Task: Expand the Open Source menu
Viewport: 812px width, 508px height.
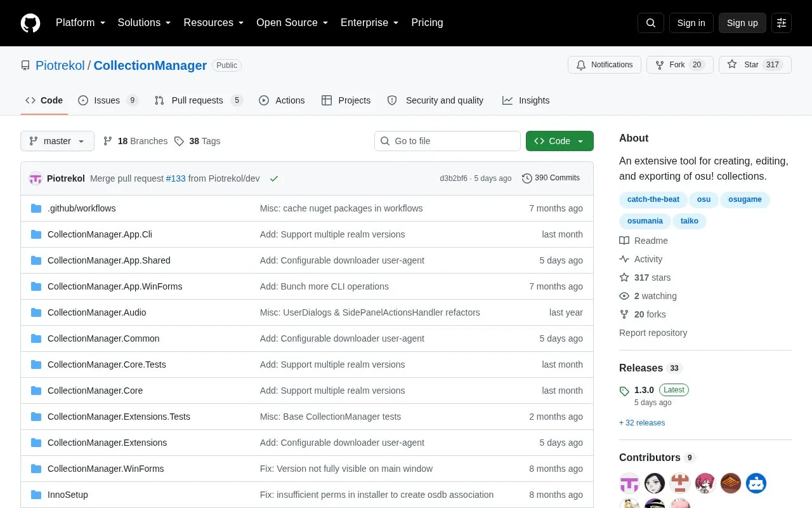Action: (x=292, y=23)
